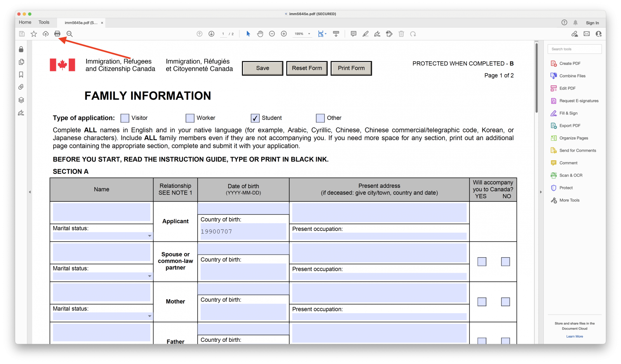Click the Save file toolbar icon
Screen dimensions: 621x364
point(22,34)
